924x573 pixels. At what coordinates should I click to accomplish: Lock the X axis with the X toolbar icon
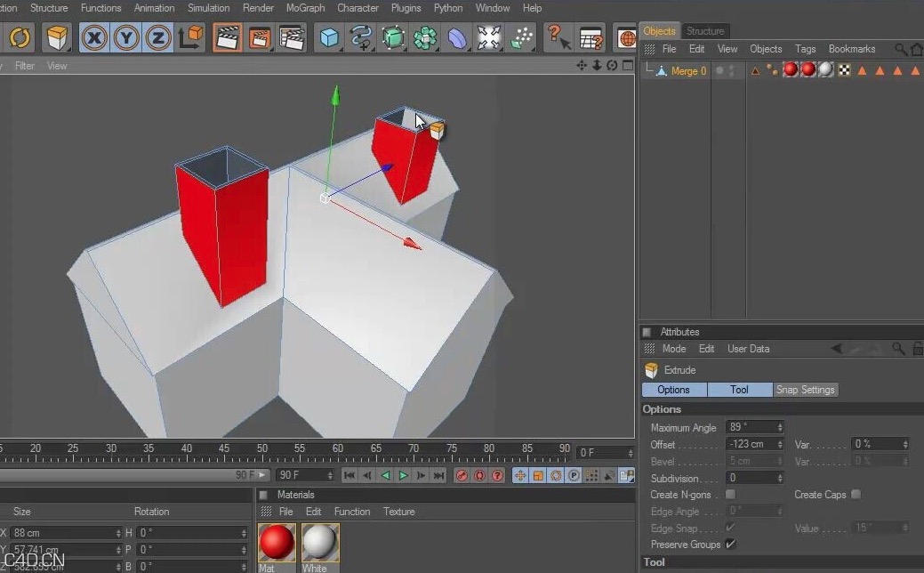pyautogui.click(x=95, y=37)
